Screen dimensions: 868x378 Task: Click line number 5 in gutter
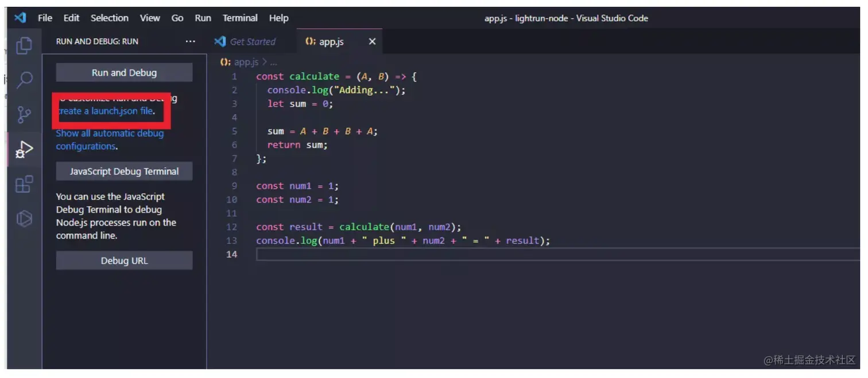(x=234, y=131)
